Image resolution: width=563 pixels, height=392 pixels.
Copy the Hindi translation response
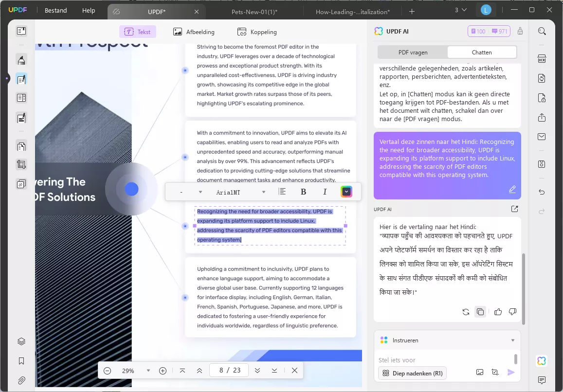click(480, 312)
